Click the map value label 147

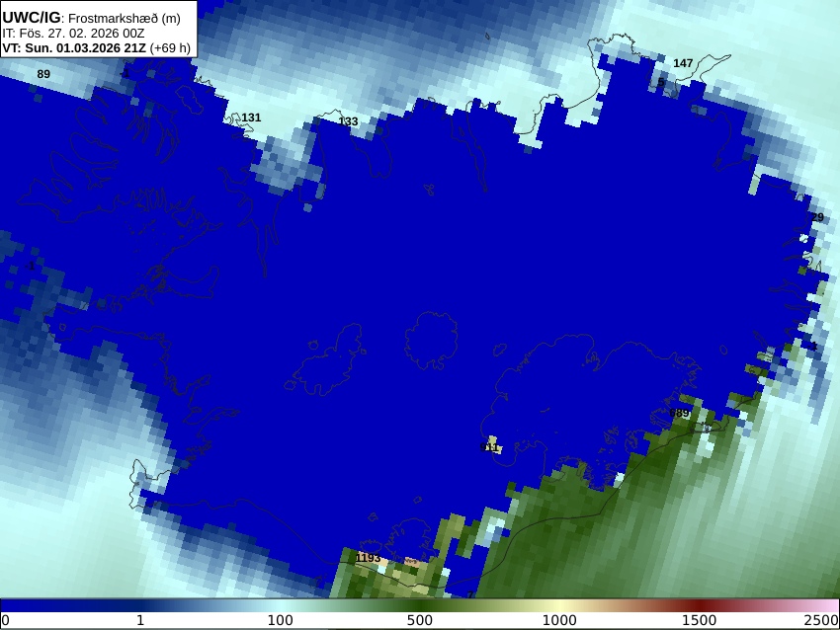pos(683,63)
